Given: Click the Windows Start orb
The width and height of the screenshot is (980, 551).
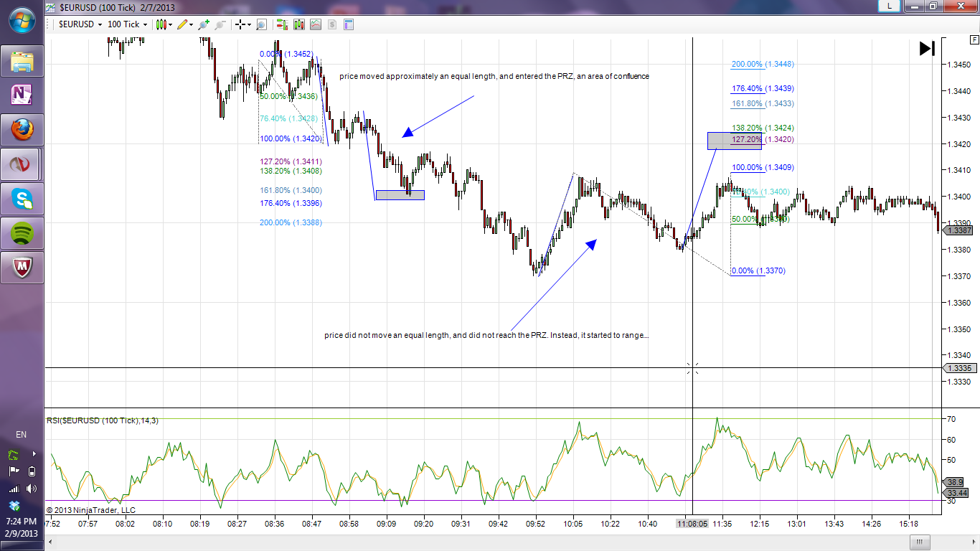Looking at the screenshot, I should pos(21,20).
